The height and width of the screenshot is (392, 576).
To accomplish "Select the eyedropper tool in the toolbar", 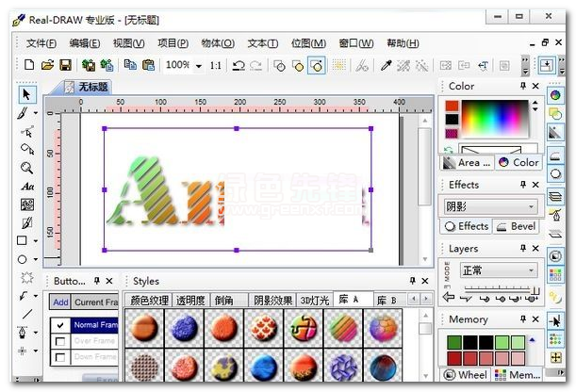I will point(386,65).
